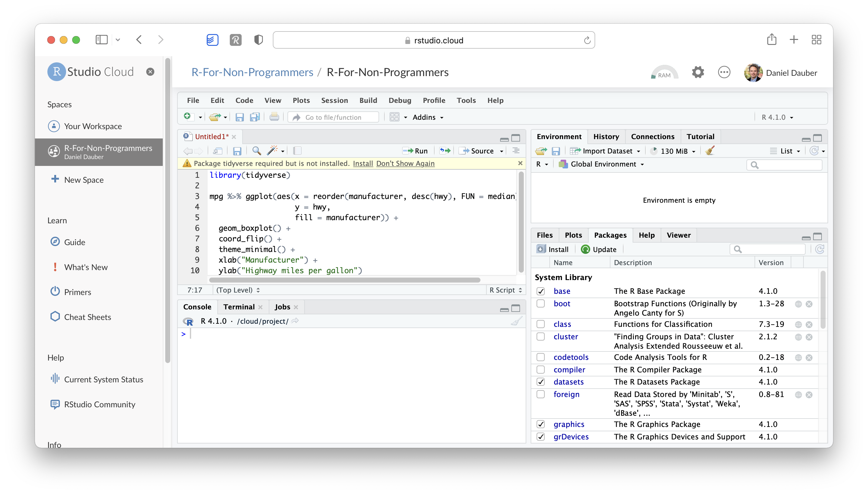Select the Packages tab in bottom right panel
The image size is (868, 494).
[610, 235]
